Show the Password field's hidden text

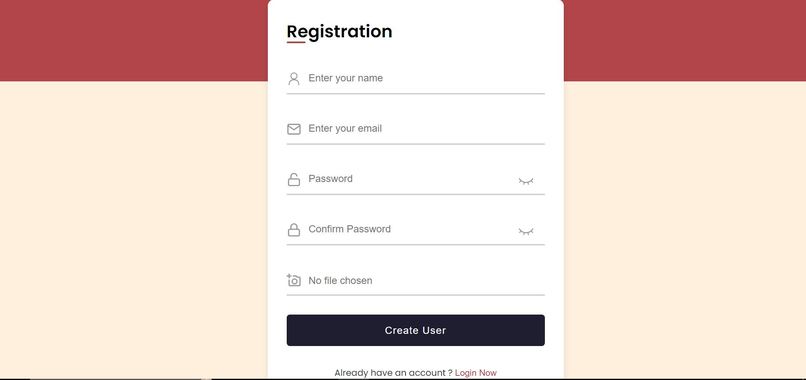(x=525, y=181)
